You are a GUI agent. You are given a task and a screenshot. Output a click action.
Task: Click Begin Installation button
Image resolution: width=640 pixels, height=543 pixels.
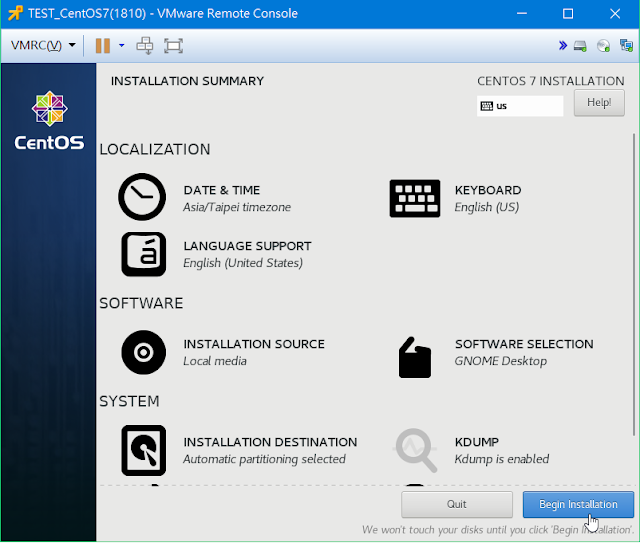[x=578, y=504]
